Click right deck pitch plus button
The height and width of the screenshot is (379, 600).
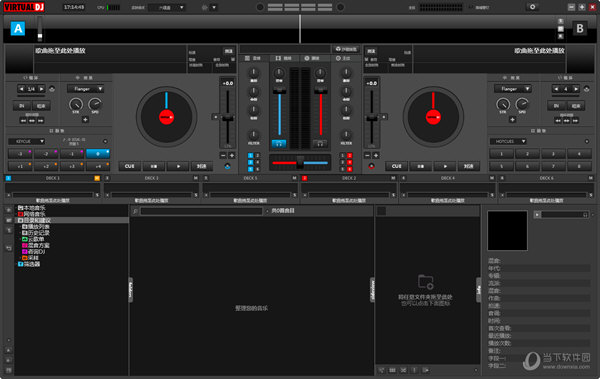376,155
